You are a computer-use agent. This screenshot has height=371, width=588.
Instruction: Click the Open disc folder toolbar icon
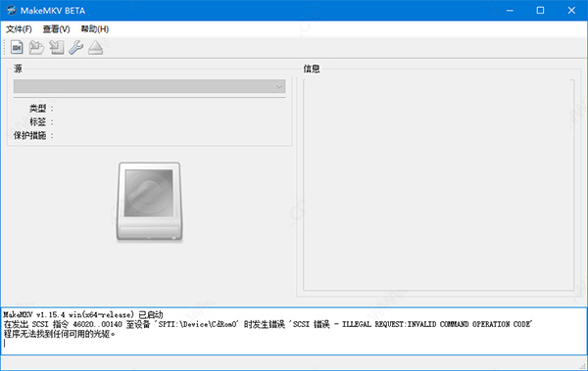[x=36, y=48]
